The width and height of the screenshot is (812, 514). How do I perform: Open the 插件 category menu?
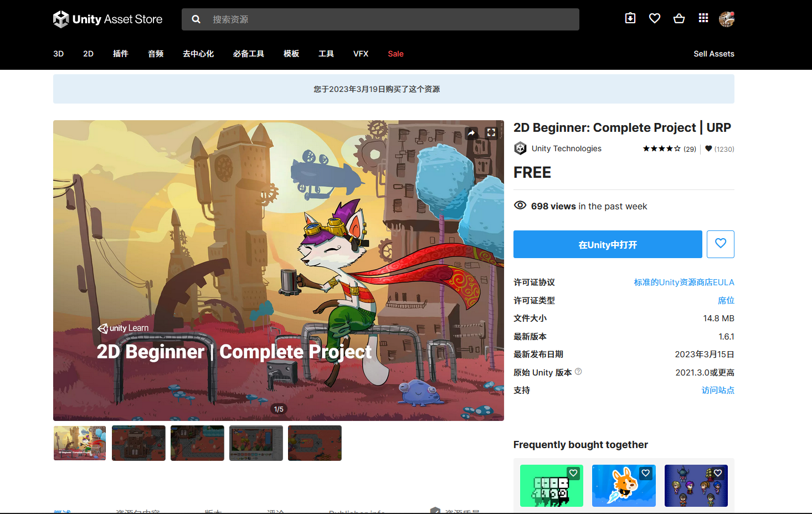[121, 54]
